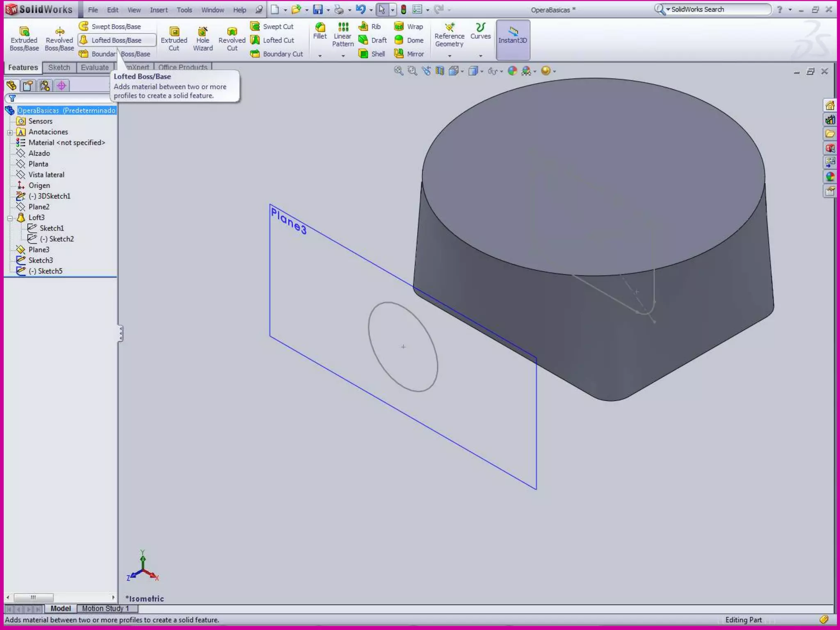Open the PropertyManager tab icon
This screenshot has width=840, height=630.
tap(28, 86)
